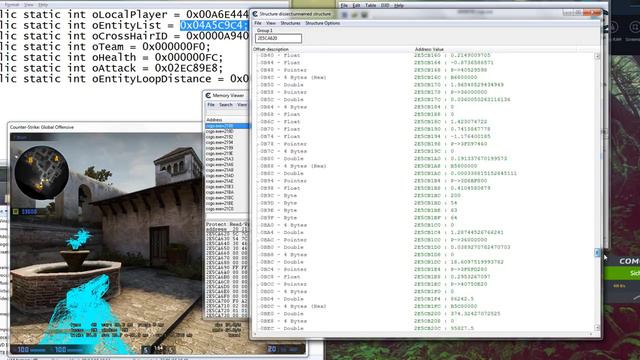Select the 0B9C Byte row with value 200
Viewport: 640px width, 360px height.
click(x=424, y=196)
